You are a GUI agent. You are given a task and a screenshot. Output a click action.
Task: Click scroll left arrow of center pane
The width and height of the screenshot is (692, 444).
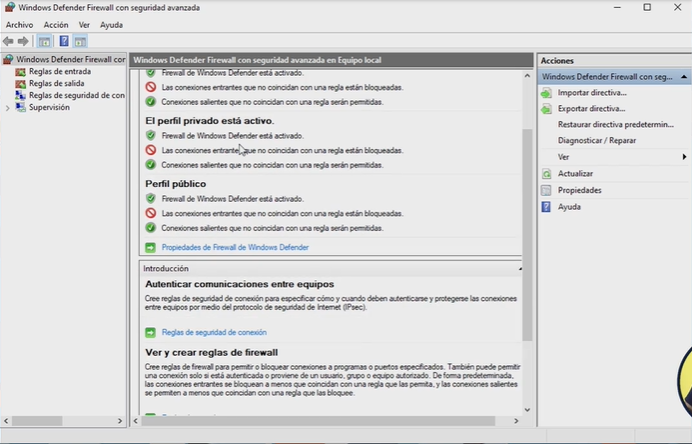(136, 421)
